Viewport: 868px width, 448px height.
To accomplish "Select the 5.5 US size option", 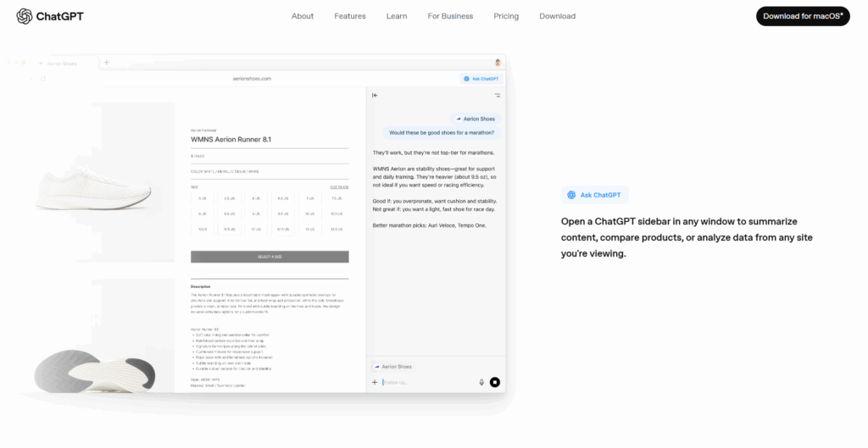I will click(229, 198).
